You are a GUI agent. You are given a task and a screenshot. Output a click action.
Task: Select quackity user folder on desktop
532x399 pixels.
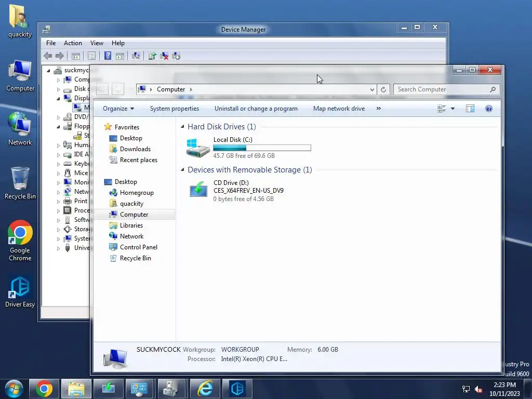(x=20, y=20)
